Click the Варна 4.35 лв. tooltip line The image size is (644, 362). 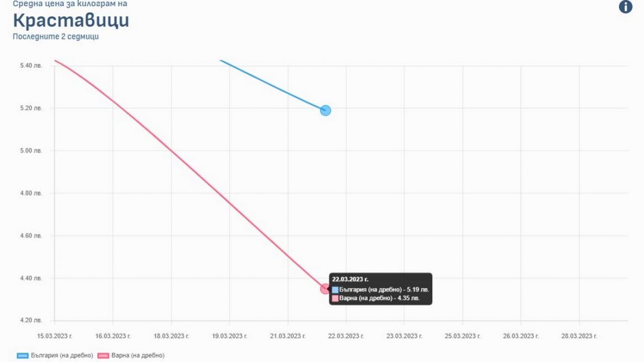click(x=379, y=299)
